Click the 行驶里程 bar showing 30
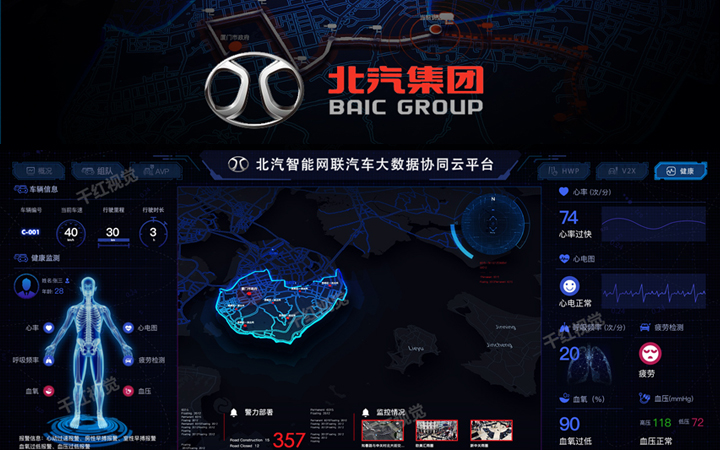This screenshot has width=720, height=450. click(x=113, y=234)
